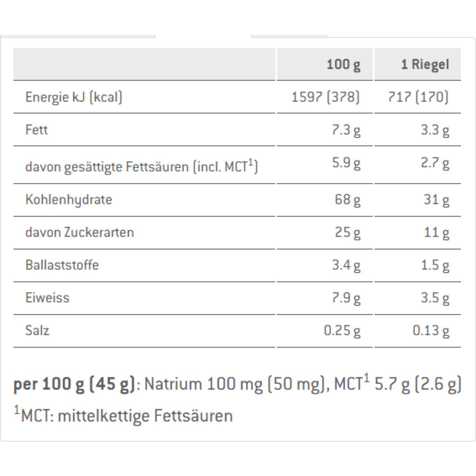
Task: Click the 7.3 g fat value
Action: pyautogui.click(x=346, y=130)
